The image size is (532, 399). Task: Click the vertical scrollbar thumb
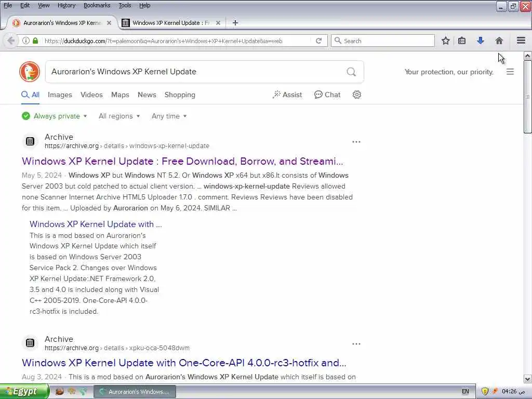point(527,97)
